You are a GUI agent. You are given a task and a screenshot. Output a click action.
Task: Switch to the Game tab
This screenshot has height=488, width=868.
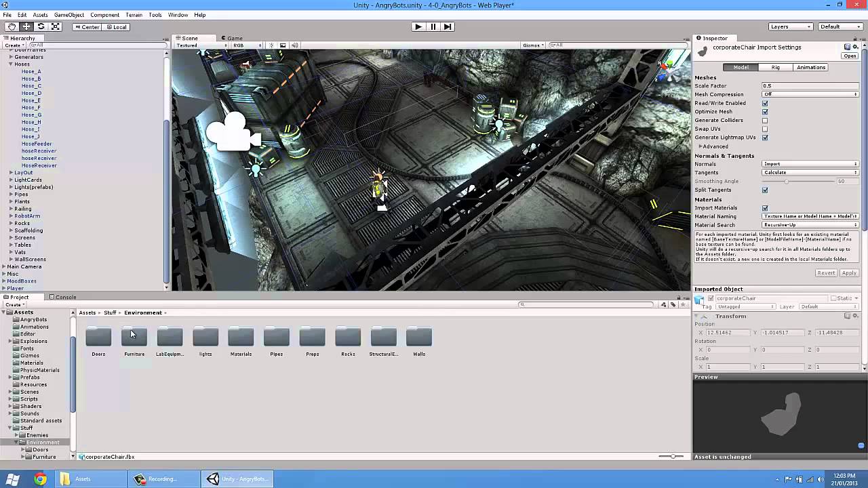click(232, 38)
